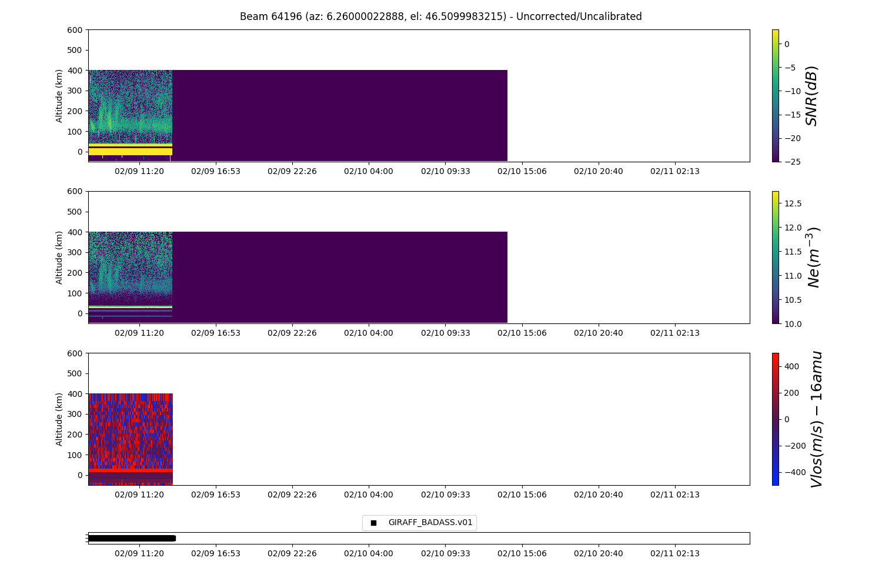
Task: Click the red-blue velocity data in Vlos panel
Action: click(x=130, y=439)
